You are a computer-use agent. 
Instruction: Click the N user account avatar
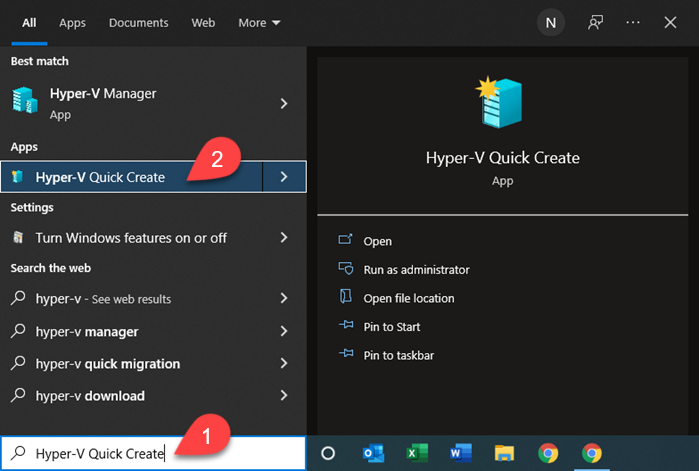pyautogui.click(x=551, y=23)
